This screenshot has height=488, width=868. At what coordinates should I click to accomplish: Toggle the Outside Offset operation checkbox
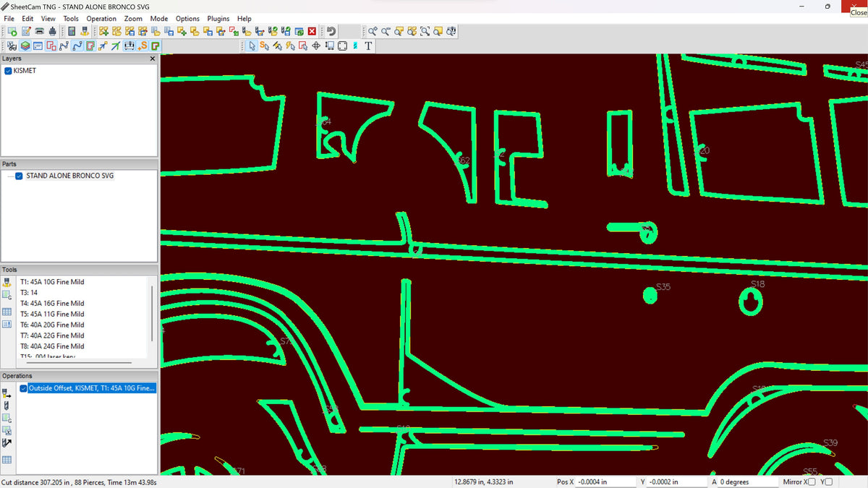point(24,388)
